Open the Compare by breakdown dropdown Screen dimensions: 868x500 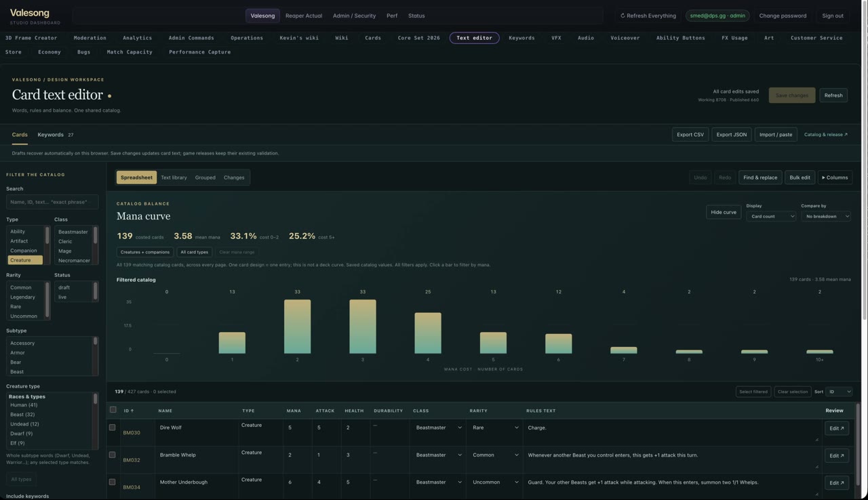(x=826, y=216)
